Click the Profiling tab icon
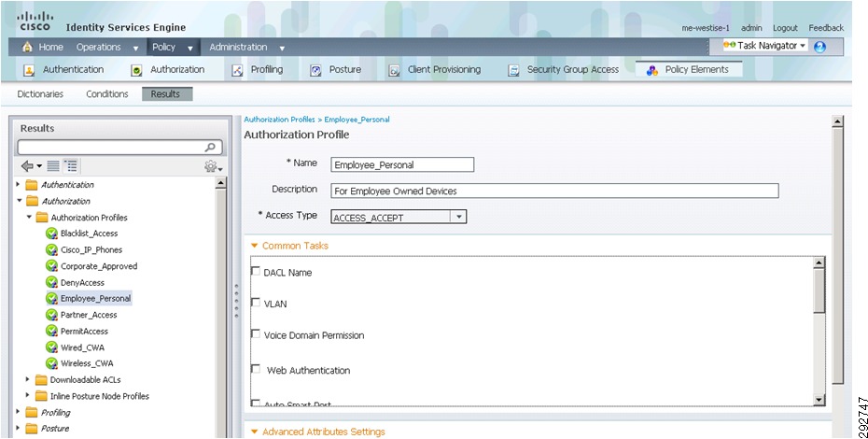 [x=237, y=70]
